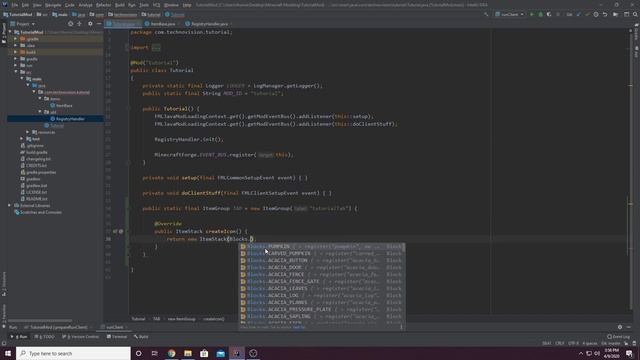Select RegistryHandler in project tree
640x360 pixels.
click(x=70, y=119)
